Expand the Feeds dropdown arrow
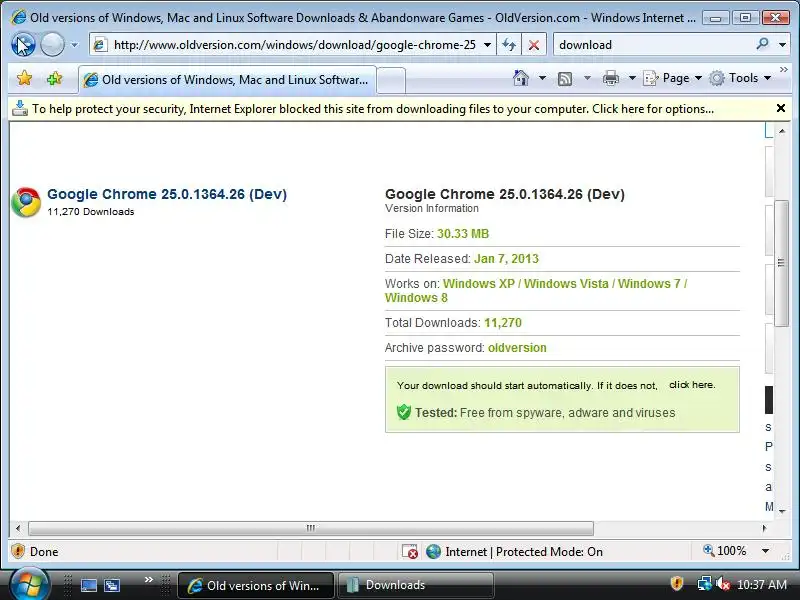Screen dimensions: 800x600 (587, 78)
